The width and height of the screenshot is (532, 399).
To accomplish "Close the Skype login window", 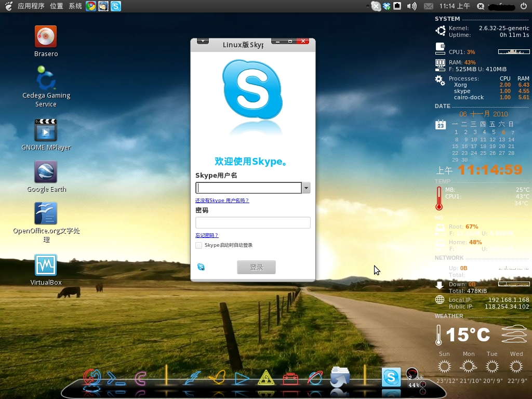I will (303, 41).
